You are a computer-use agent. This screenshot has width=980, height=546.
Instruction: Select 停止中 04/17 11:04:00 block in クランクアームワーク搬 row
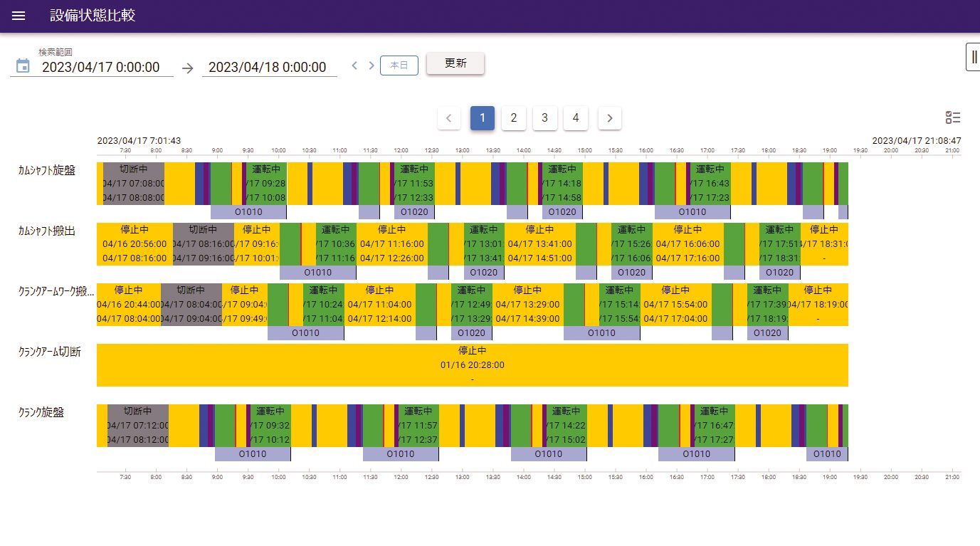tap(380, 305)
